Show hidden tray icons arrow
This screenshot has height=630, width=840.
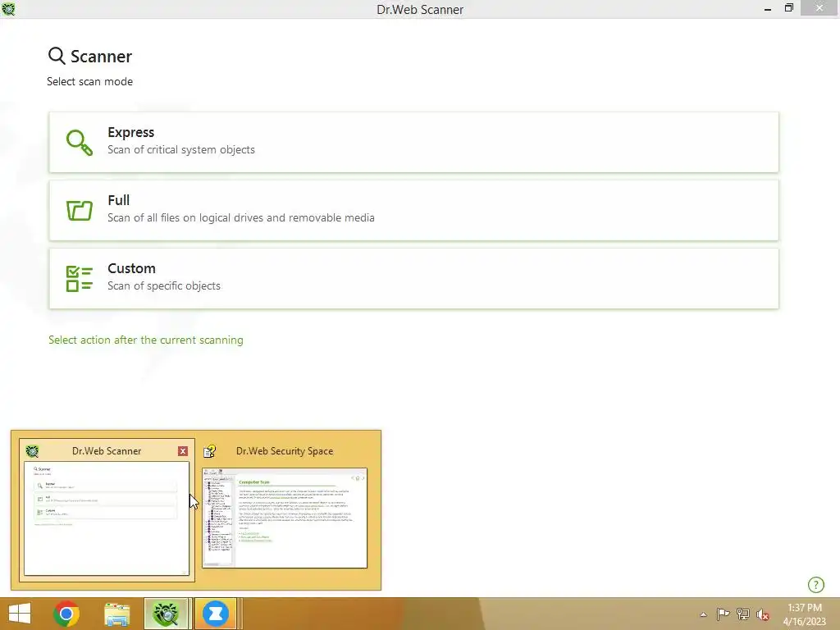[x=703, y=614]
